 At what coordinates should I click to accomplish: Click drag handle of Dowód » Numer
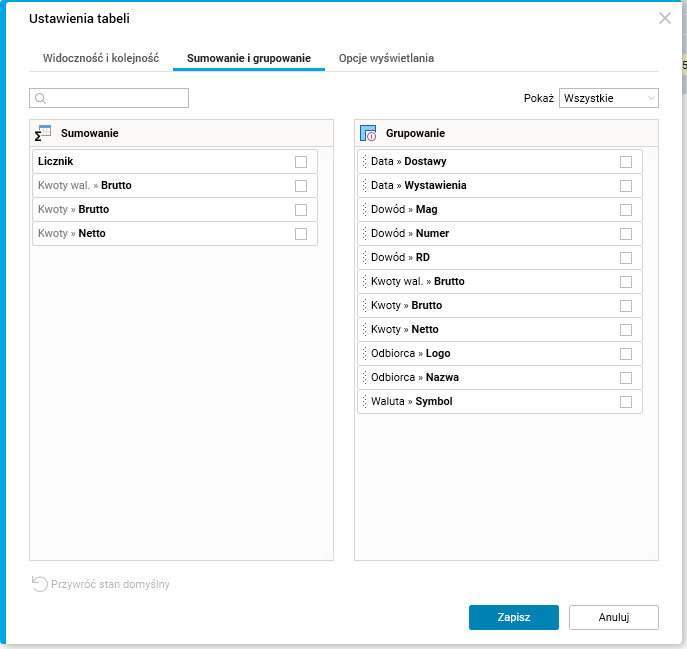[364, 234]
